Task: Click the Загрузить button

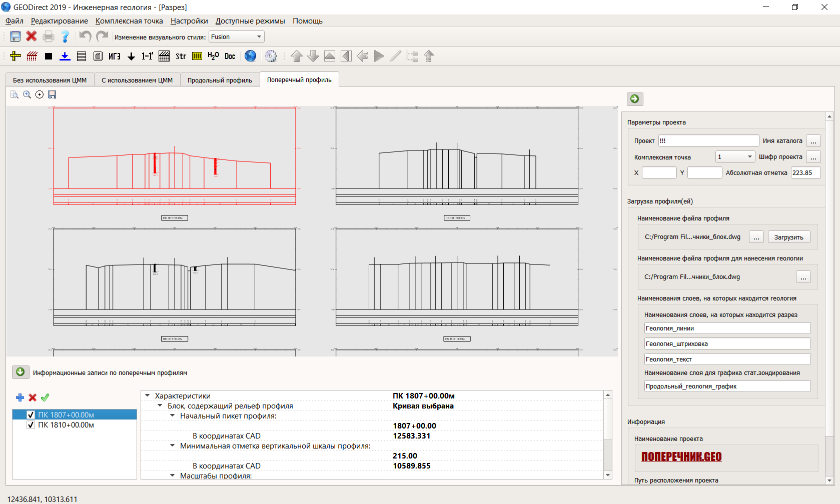Action: [789, 237]
